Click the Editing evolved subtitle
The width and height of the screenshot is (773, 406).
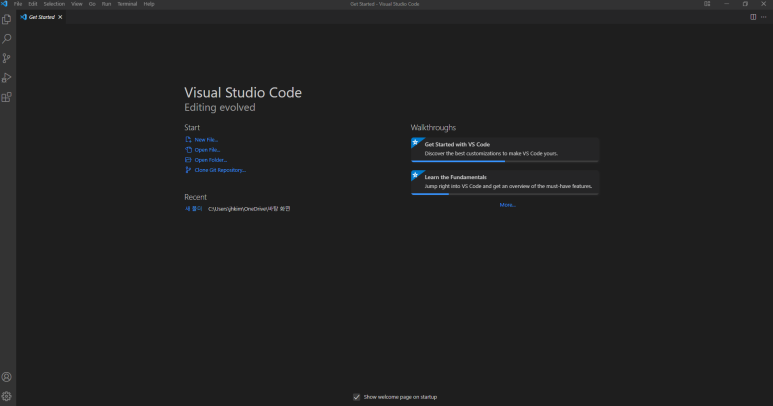pyautogui.click(x=220, y=107)
